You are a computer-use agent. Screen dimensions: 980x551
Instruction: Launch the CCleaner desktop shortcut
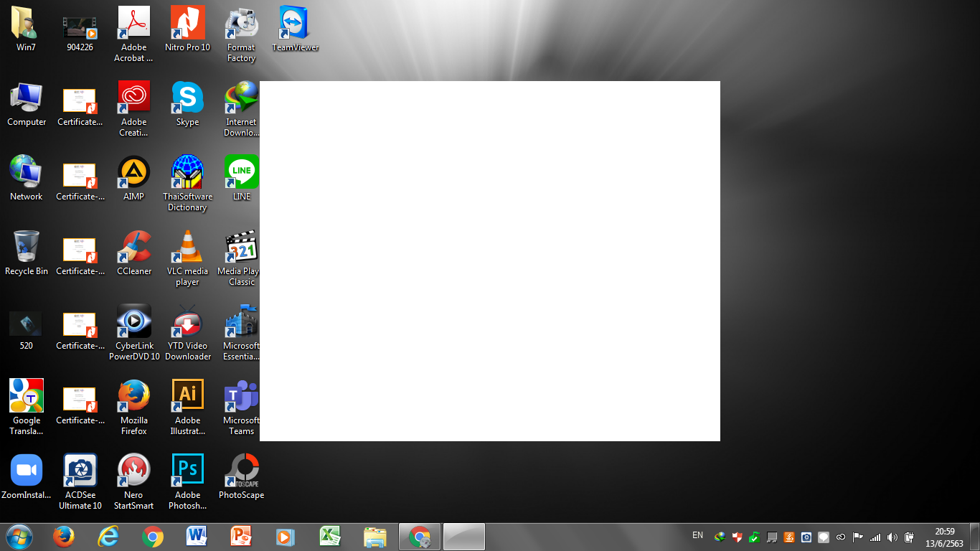coord(133,253)
